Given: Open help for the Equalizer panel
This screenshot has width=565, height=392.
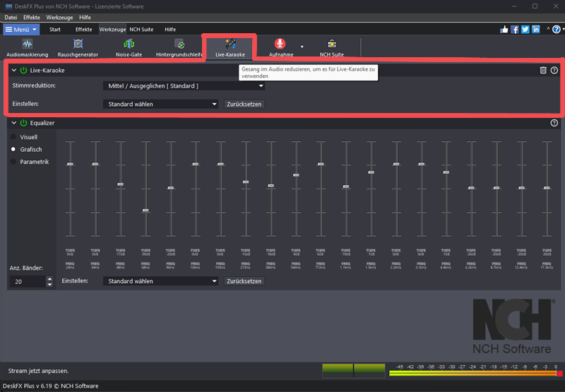Looking at the screenshot, I should pos(554,123).
